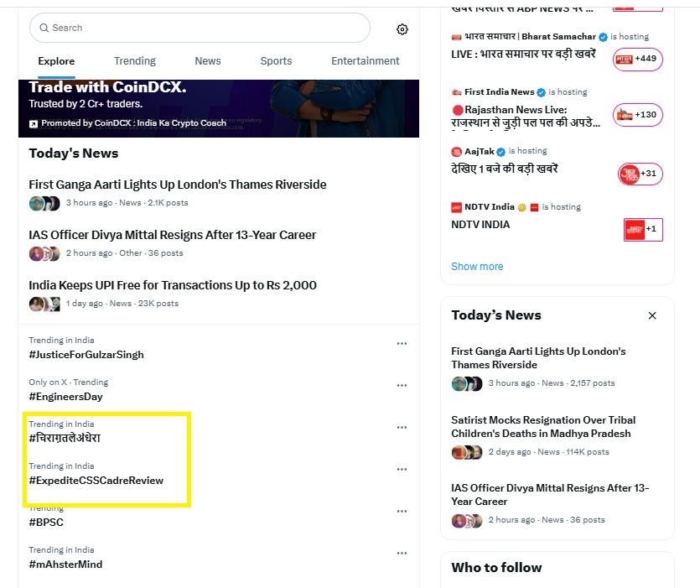700x588 pixels.
Task: Click Show more under live spaces
Action: coord(477,267)
